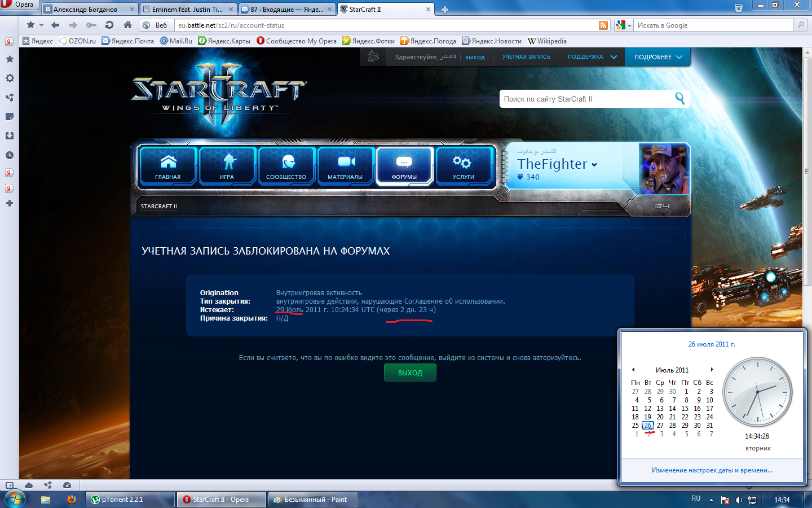Click the Battle.net logo icon in header

click(373, 57)
